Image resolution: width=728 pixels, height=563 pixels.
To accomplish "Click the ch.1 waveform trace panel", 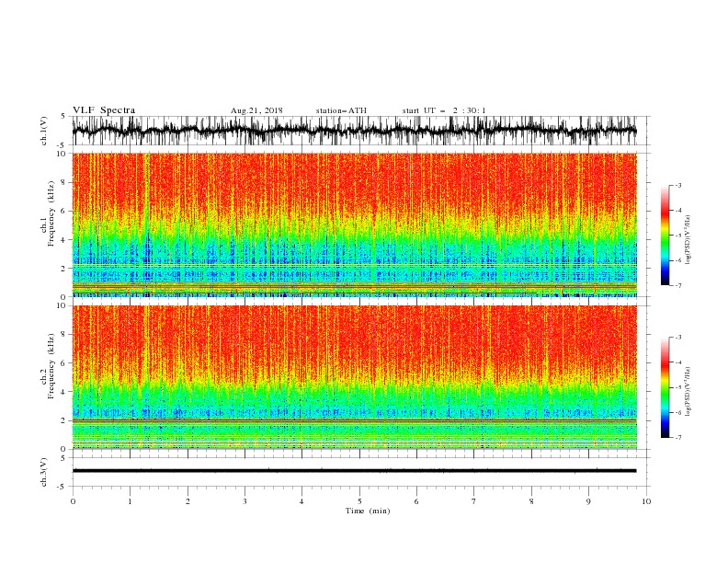I will coord(354,131).
